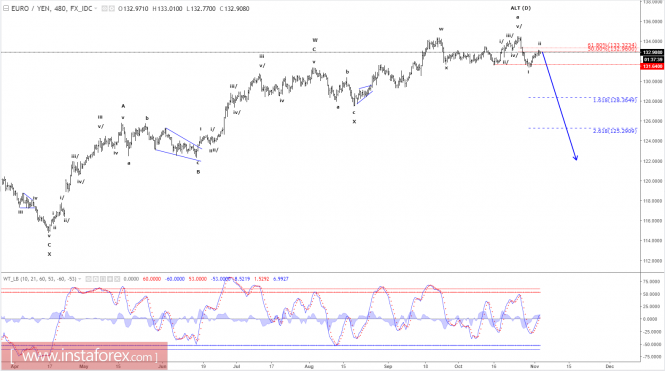Click the 6.9927 WT_LB legend value
Viewport: 665px width, 371px height.
click(x=281, y=279)
